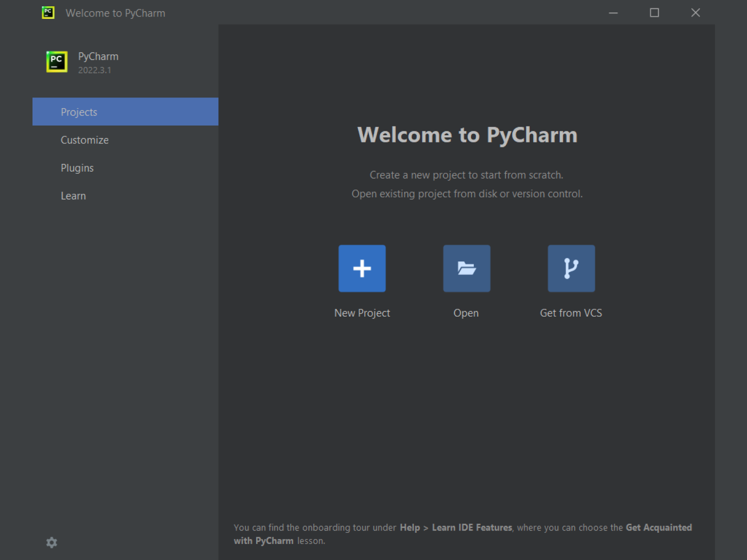Click the Get from VCS branch icon
This screenshot has width=747, height=560.
[x=571, y=268]
